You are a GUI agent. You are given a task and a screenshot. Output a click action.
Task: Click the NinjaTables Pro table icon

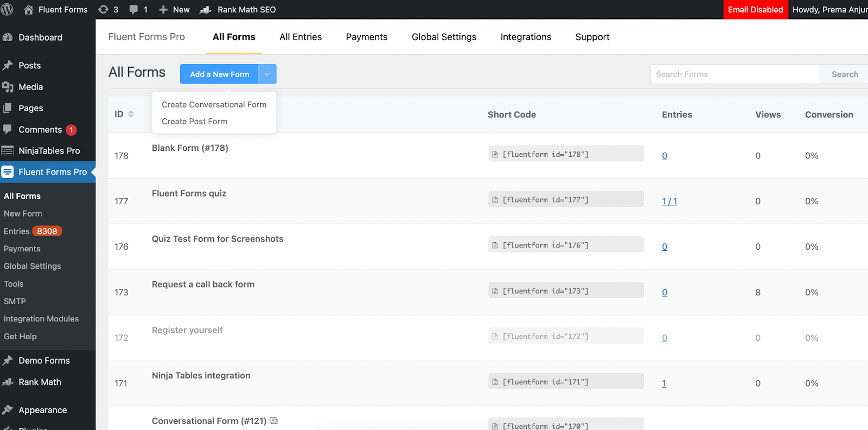point(8,150)
